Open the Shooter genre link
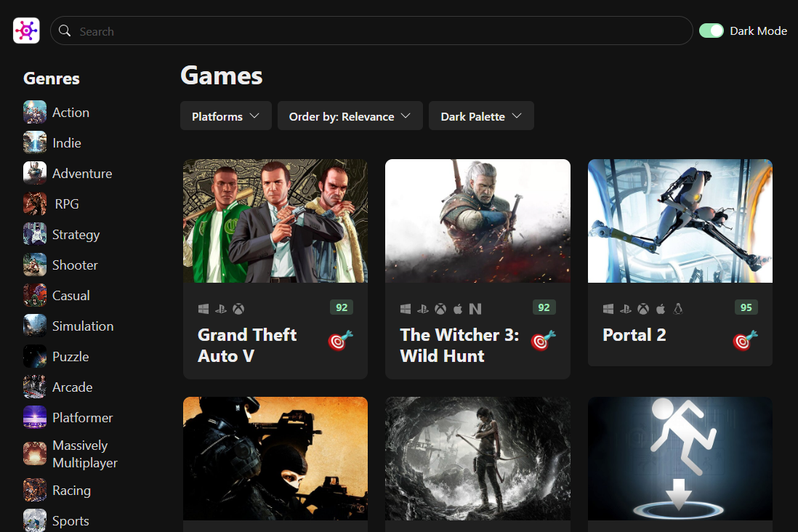Screen dimensions: 798x532 point(75,265)
